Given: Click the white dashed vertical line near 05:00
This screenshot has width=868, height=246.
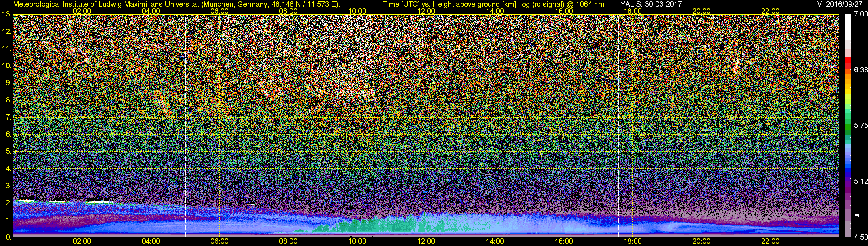Looking at the screenshot, I should (186, 126).
